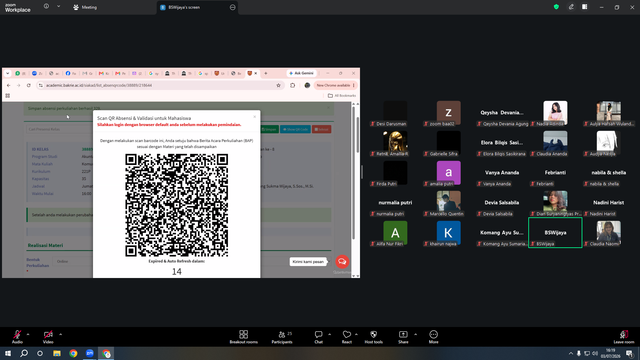The height and width of the screenshot is (360, 640).
Task: Click Ask Gemini button in Chrome
Action: pos(302,73)
